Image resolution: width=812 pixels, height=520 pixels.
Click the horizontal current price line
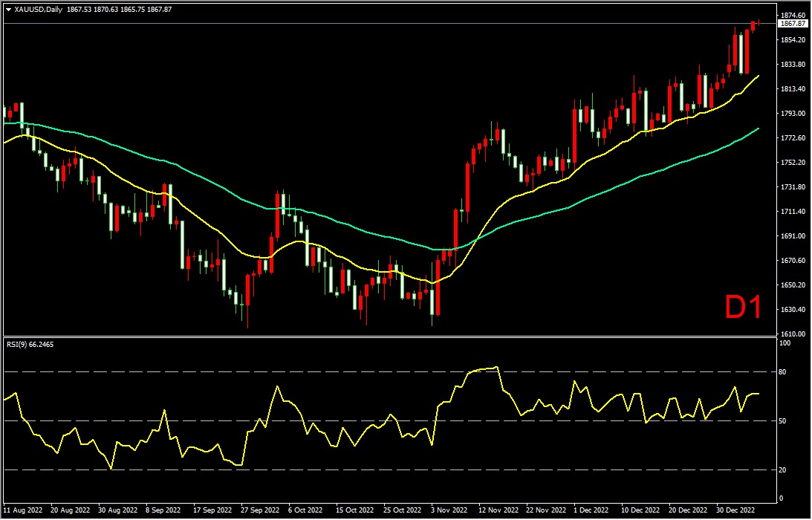(371, 24)
